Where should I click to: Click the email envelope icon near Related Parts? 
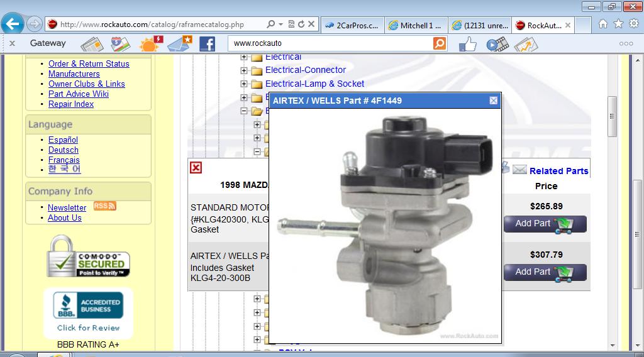519,169
